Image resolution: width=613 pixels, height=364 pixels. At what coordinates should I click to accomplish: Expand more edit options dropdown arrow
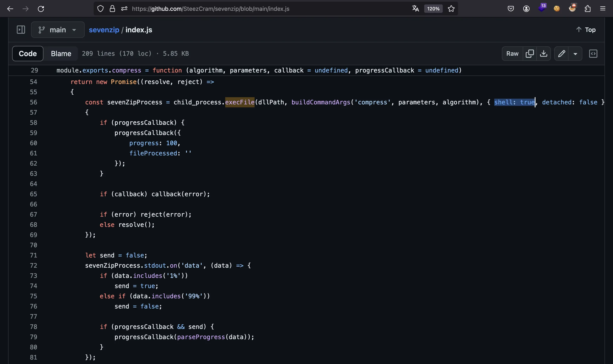tap(575, 53)
